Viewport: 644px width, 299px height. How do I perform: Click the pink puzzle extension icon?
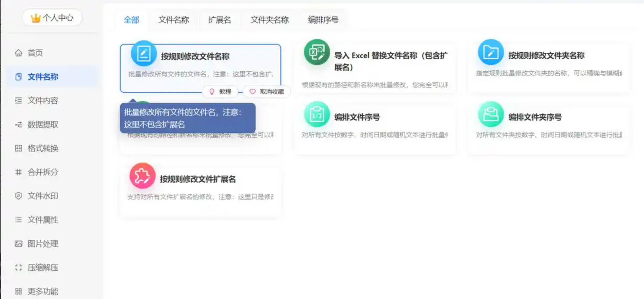[x=143, y=176]
